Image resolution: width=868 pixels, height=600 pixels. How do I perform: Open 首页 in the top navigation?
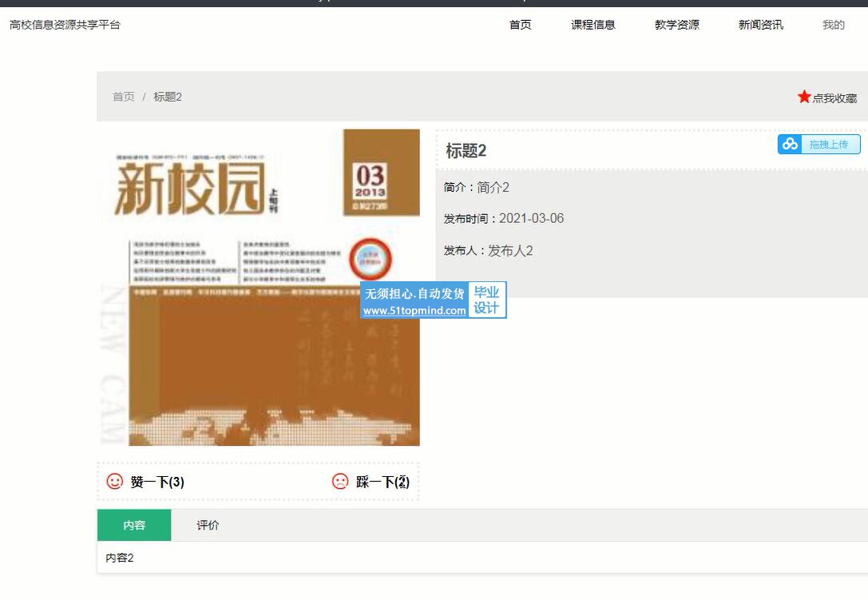520,25
